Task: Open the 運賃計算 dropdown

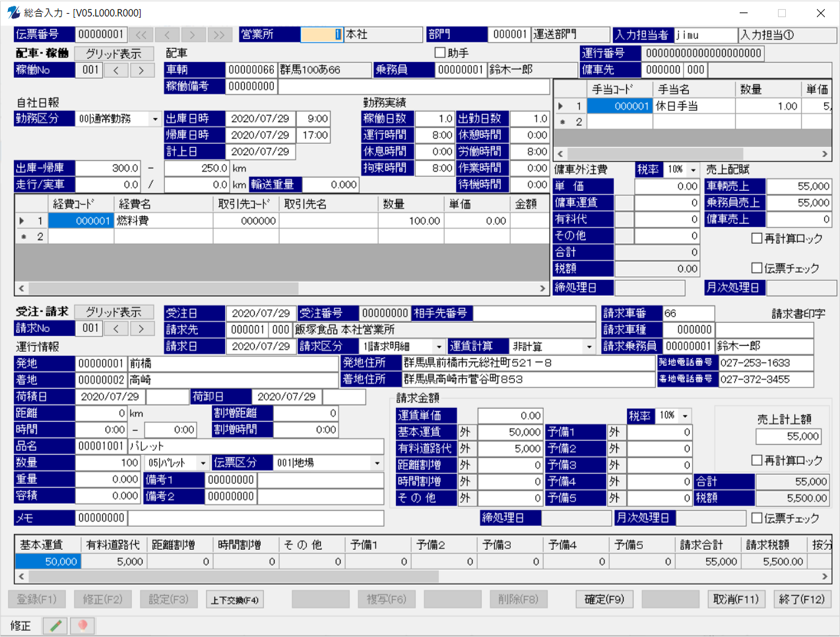Action: (x=589, y=347)
